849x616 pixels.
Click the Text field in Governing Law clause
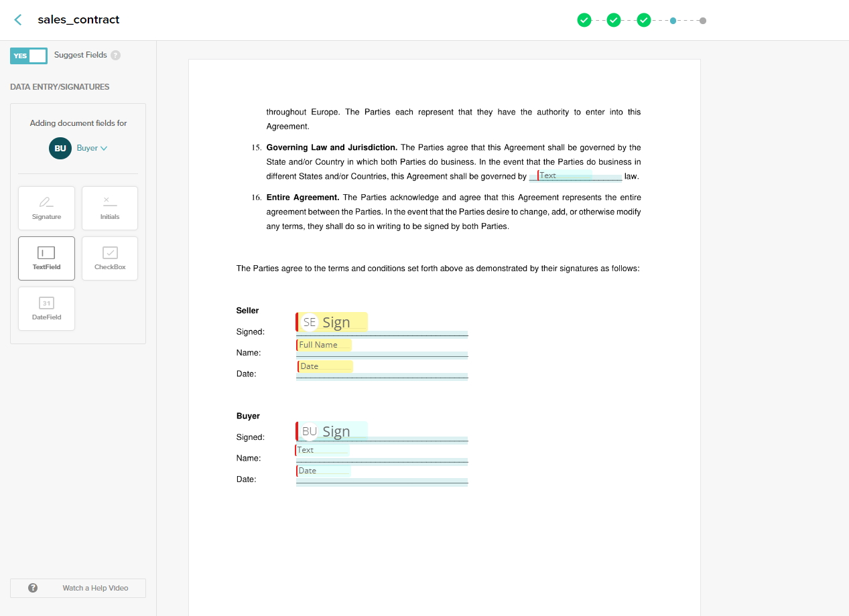[x=576, y=176]
